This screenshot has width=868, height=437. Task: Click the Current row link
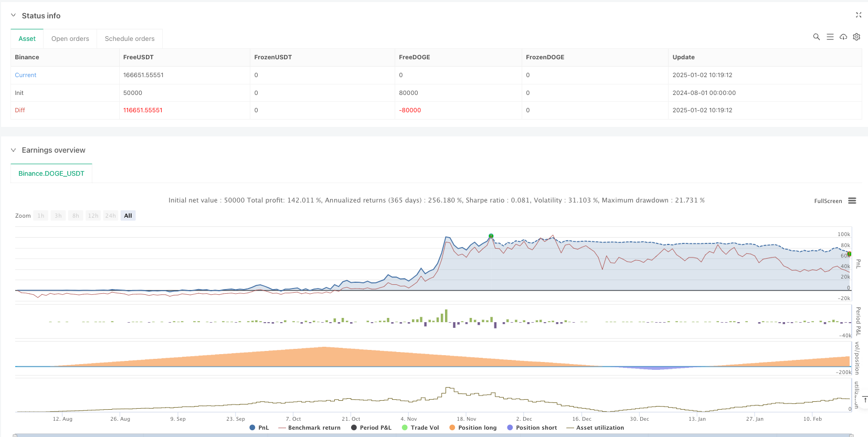coord(26,75)
